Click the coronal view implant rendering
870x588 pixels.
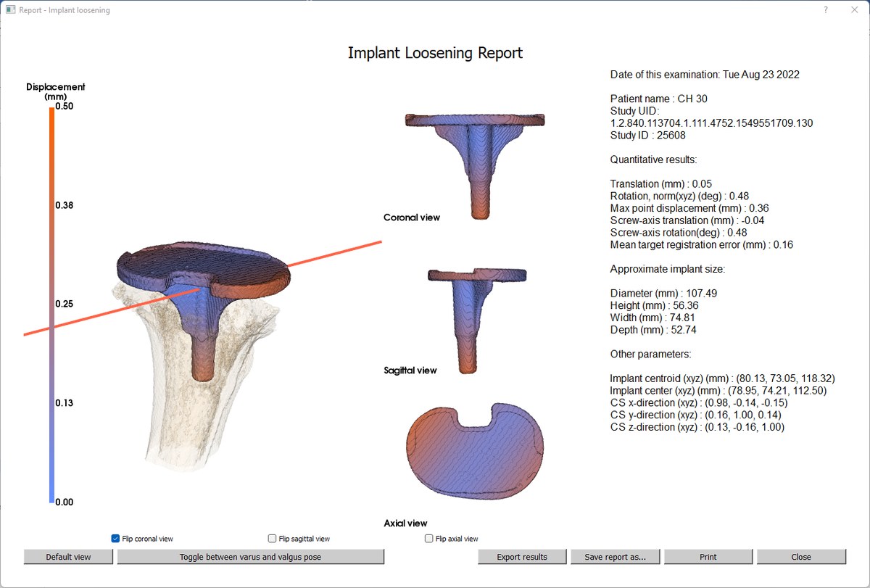(x=474, y=165)
